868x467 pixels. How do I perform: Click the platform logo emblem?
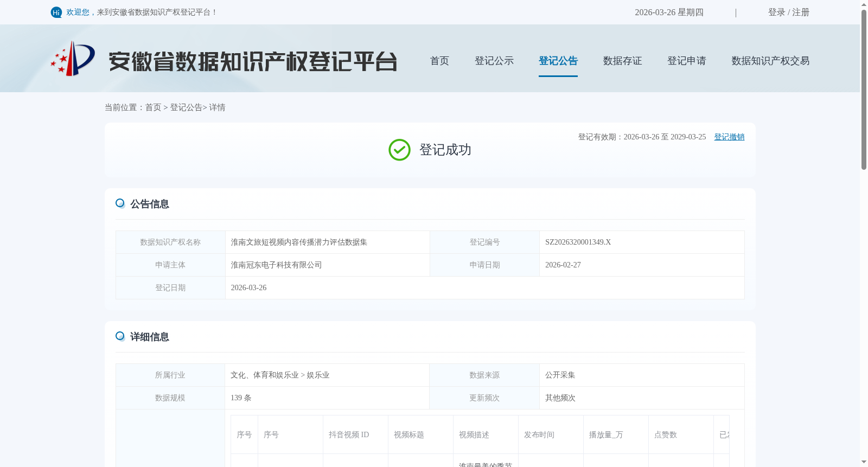coord(73,59)
